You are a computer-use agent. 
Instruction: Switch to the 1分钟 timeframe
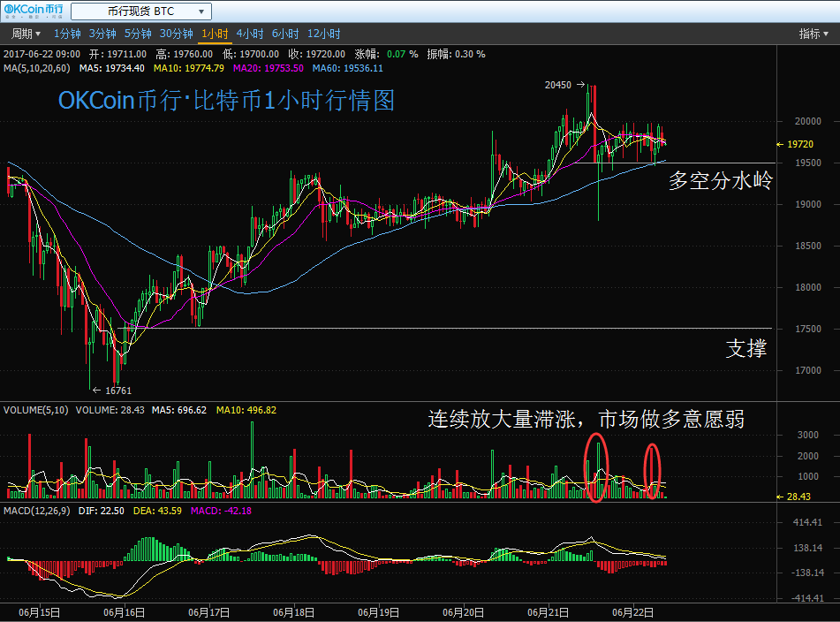[x=67, y=34]
